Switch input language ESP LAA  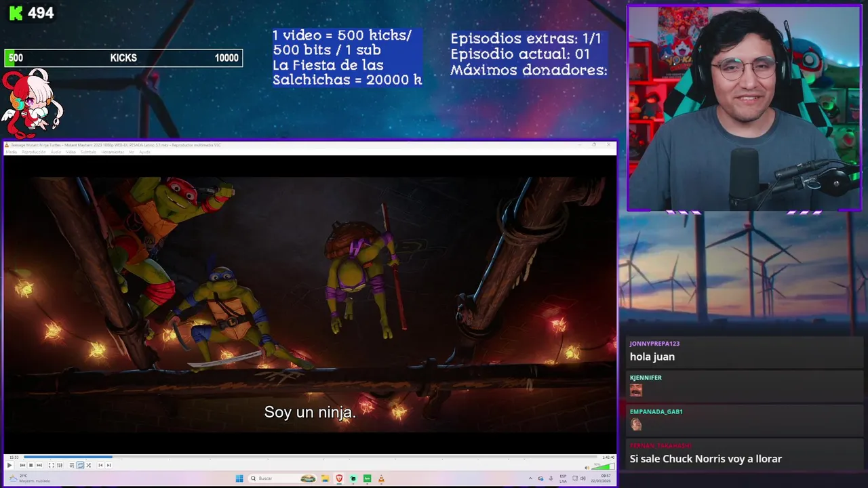tap(563, 479)
